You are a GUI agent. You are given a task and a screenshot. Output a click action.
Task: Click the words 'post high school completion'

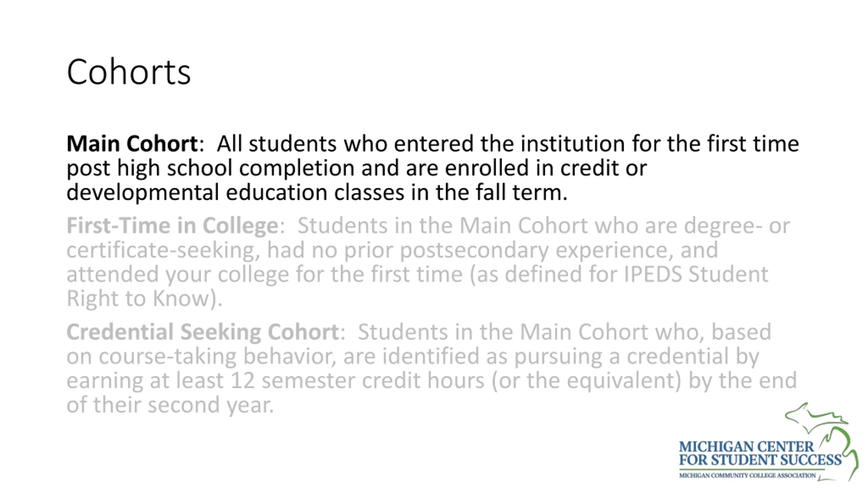[210, 168]
